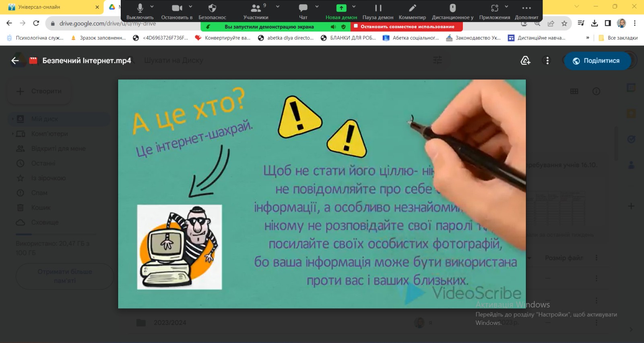Close the Універсал-онлайн tab

[x=97, y=7]
